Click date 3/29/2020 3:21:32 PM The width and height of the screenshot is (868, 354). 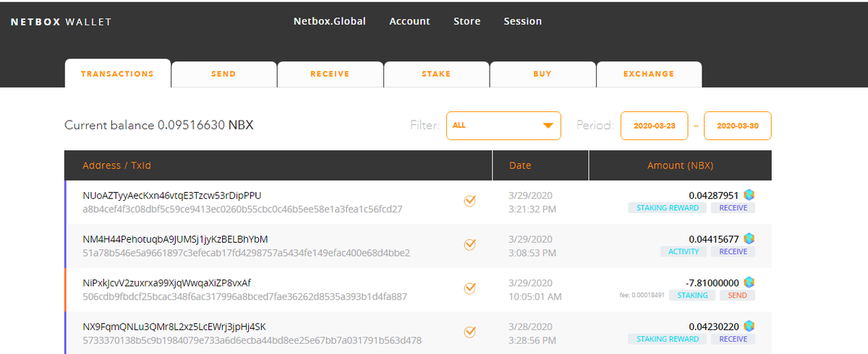coord(532,202)
